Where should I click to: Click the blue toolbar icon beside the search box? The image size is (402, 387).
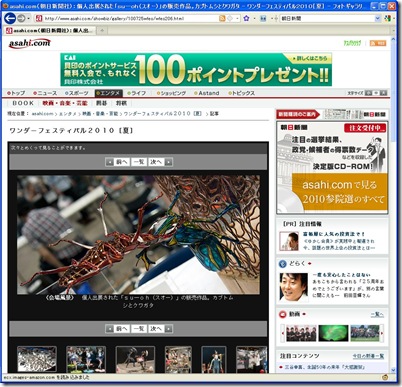click(x=263, y=19)
